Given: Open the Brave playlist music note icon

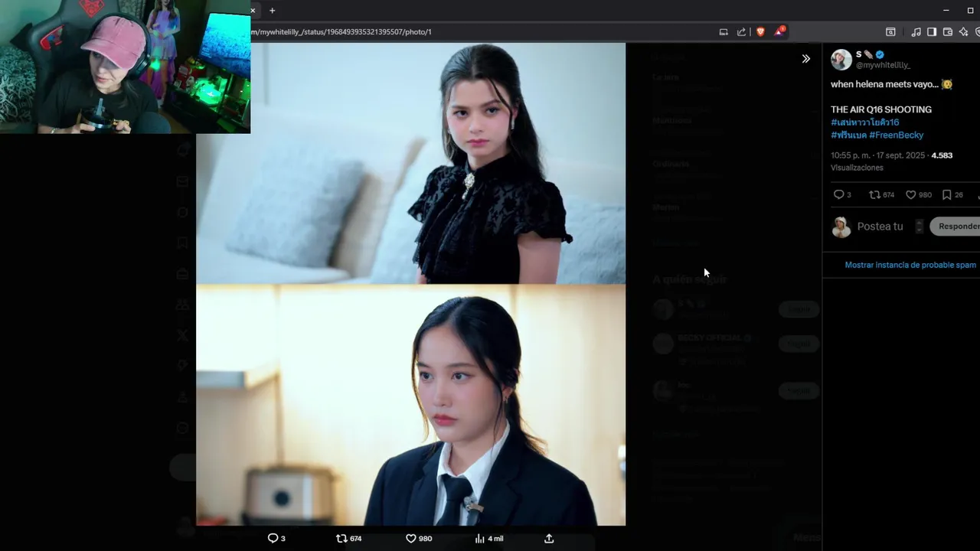Looking at the screenshot, I should coord(916,32).
